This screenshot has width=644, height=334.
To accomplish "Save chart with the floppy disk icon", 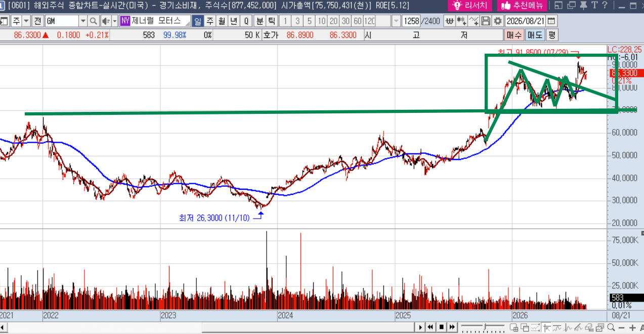I will click(486, 21).
